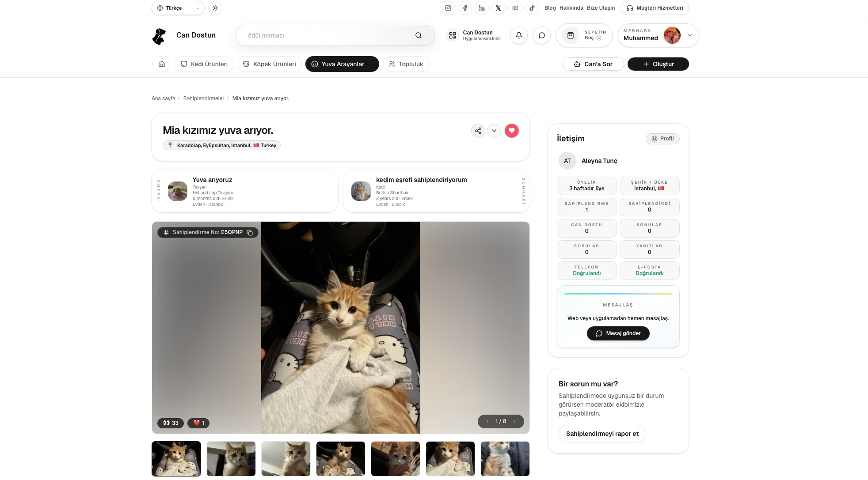Expand the Muhammed account menu chevron
The width and height of the screenshot is (868, 480).
click(689, 35)
